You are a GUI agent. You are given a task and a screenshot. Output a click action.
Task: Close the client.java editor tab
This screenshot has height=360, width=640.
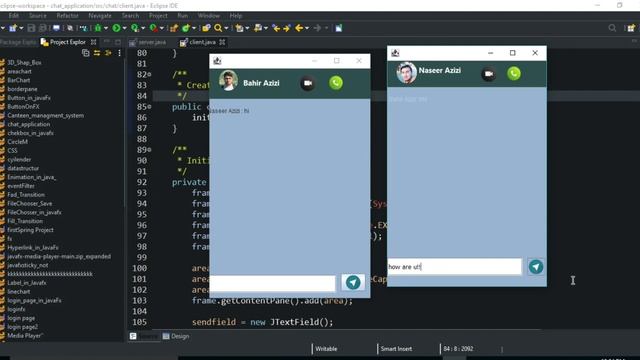(x=222, y=42)
